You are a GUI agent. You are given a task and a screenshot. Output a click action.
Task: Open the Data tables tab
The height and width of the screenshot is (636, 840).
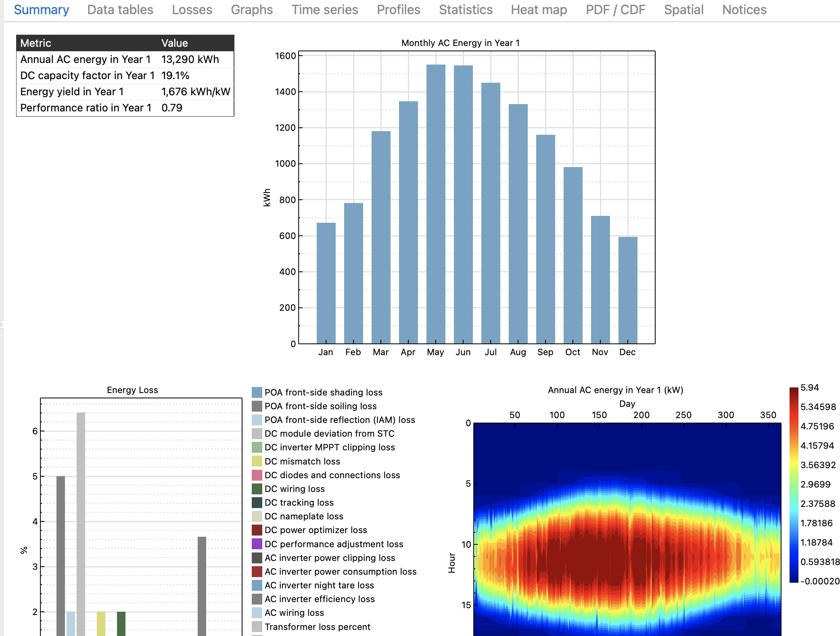click(x=120, y=10)
